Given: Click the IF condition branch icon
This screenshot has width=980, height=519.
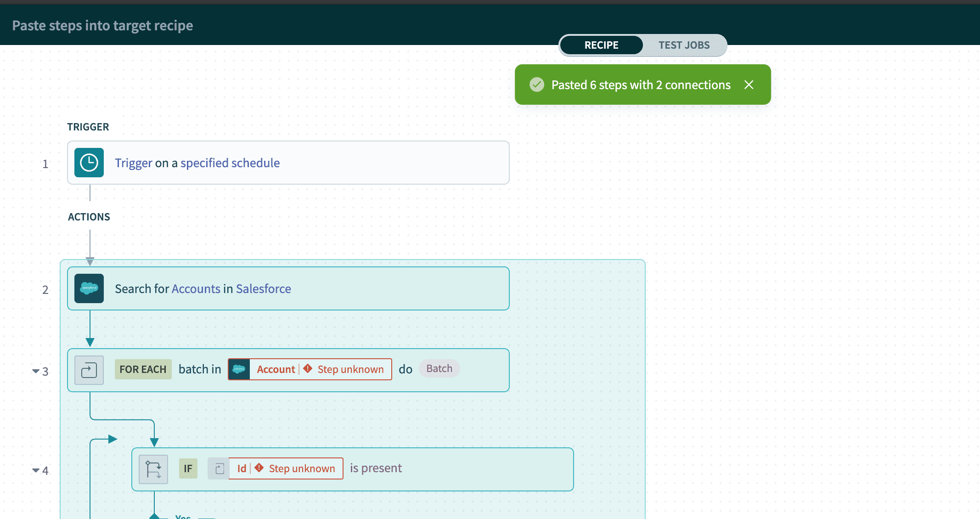Looking at the screenshot, I should pos(153,467).
